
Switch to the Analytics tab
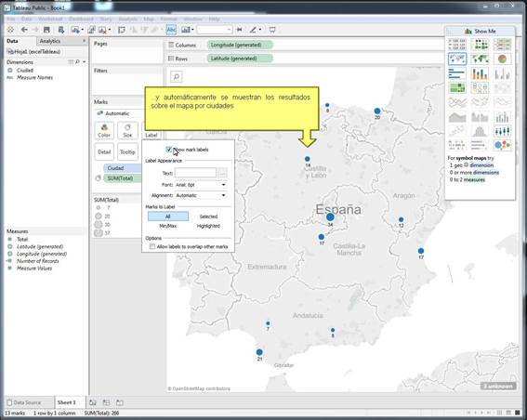pyautogui.click(x=50, y=41)
